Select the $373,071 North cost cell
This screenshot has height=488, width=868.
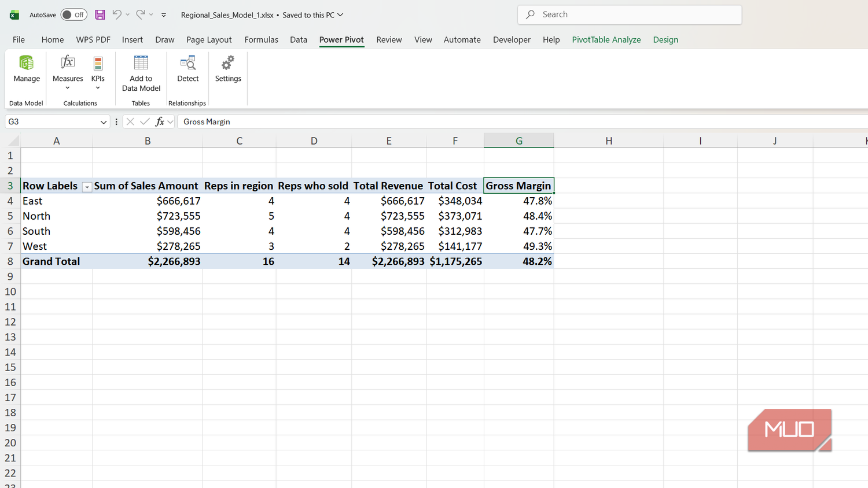[x=455, y=216]
